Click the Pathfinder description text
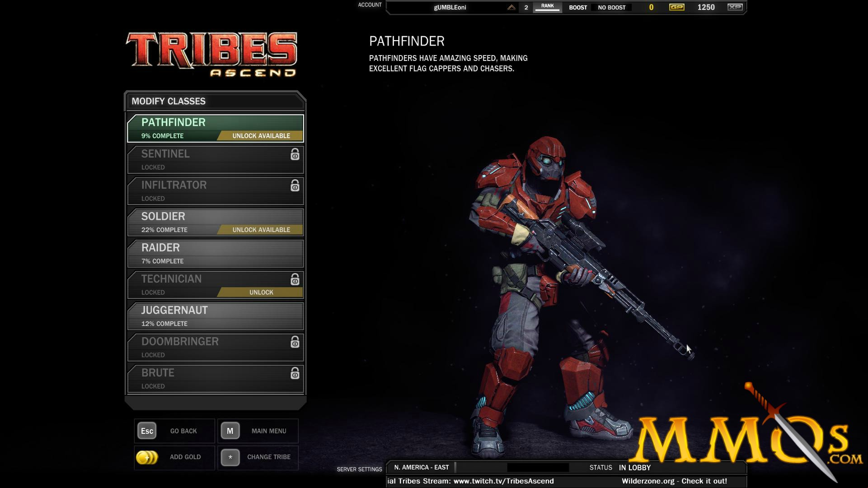 [x=448, y=63]
